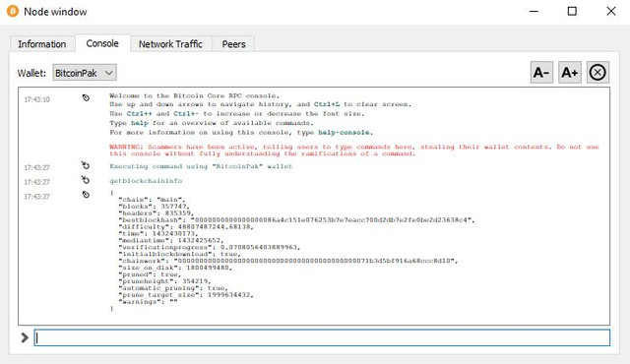The width and height of the screenshot is (630, 364).
Task: Click the reply icon beside the JSON output
Action: tap(86, 195)
